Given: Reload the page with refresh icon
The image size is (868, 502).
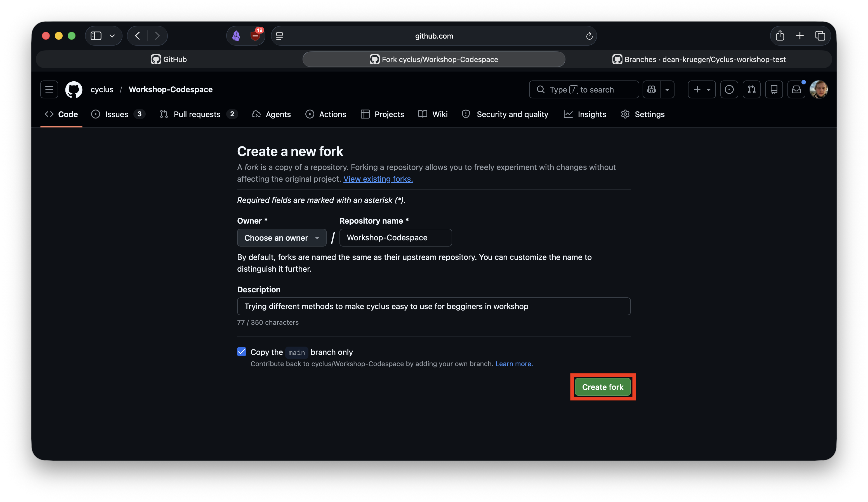Looking at the screenshot, I should (x=589, y=36).
